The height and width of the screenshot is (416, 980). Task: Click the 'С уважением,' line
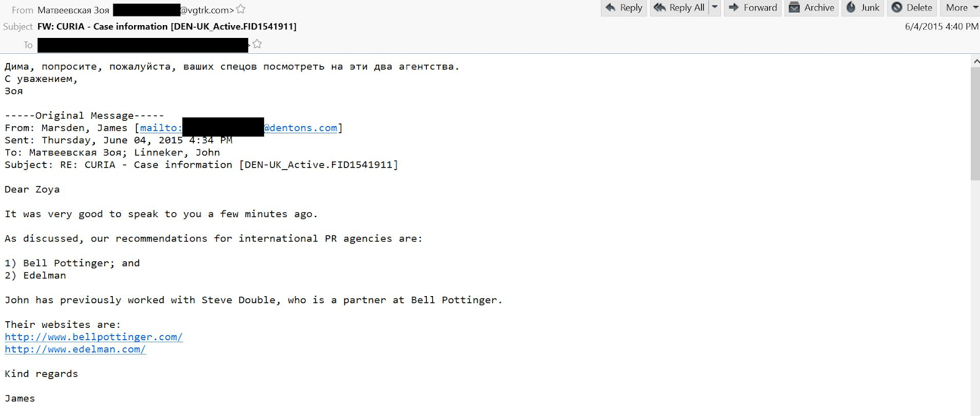pos(42,79)
